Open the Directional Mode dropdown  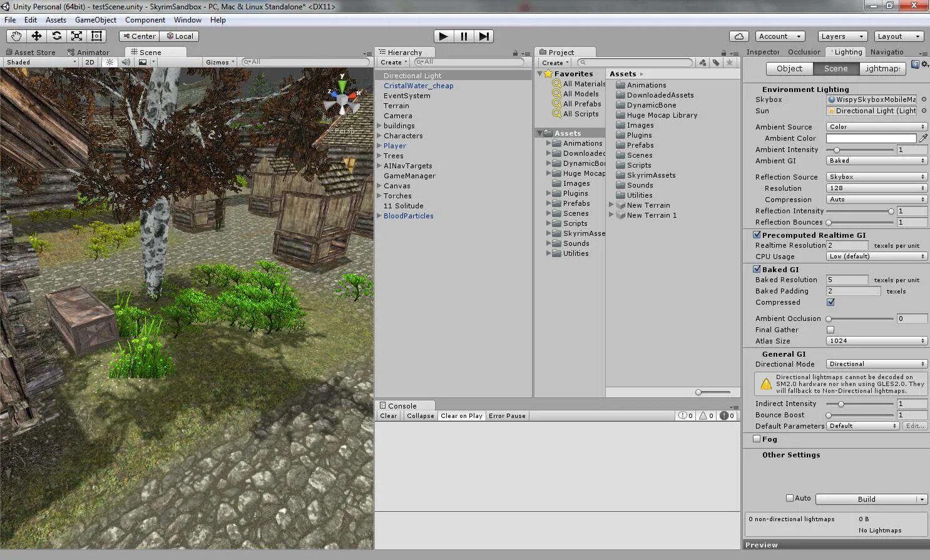click(876, 364)
